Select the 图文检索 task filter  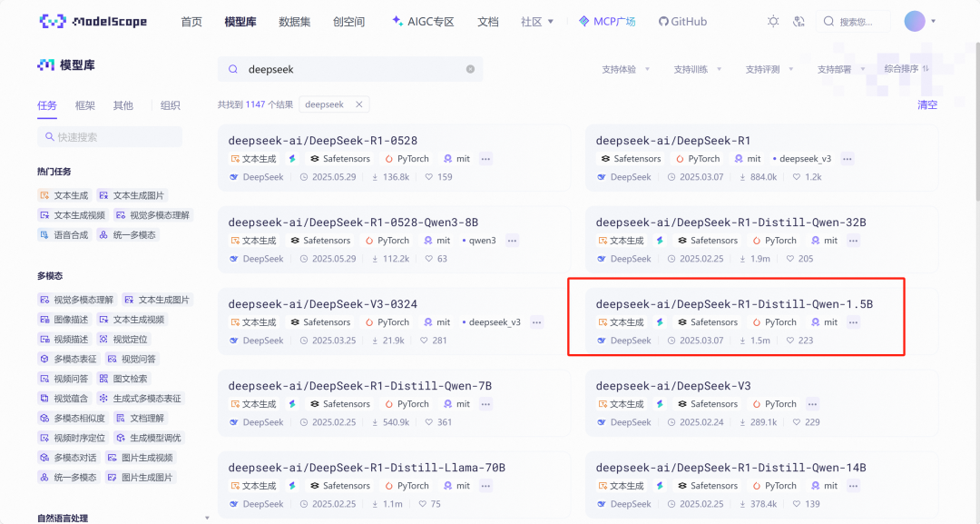(123, 379)
